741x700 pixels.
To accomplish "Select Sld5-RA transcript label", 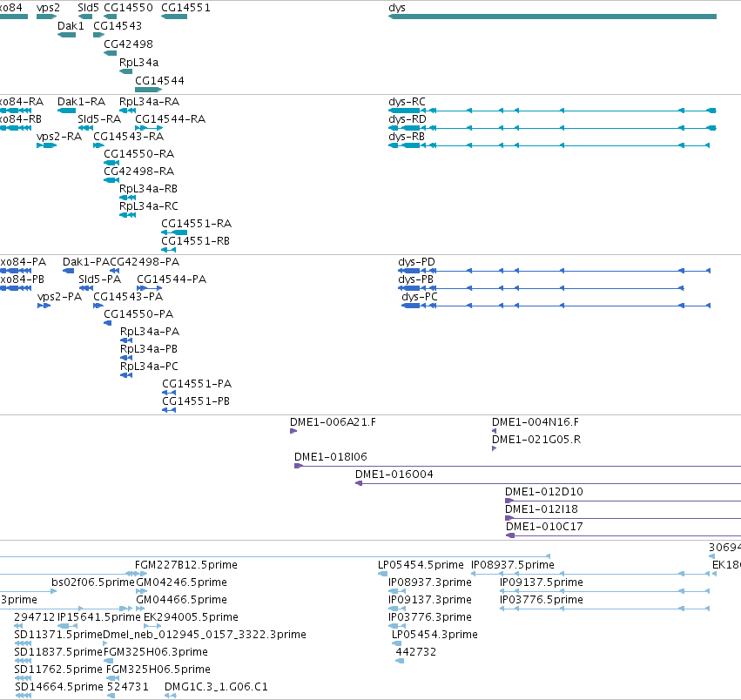I will pos(100,119).
